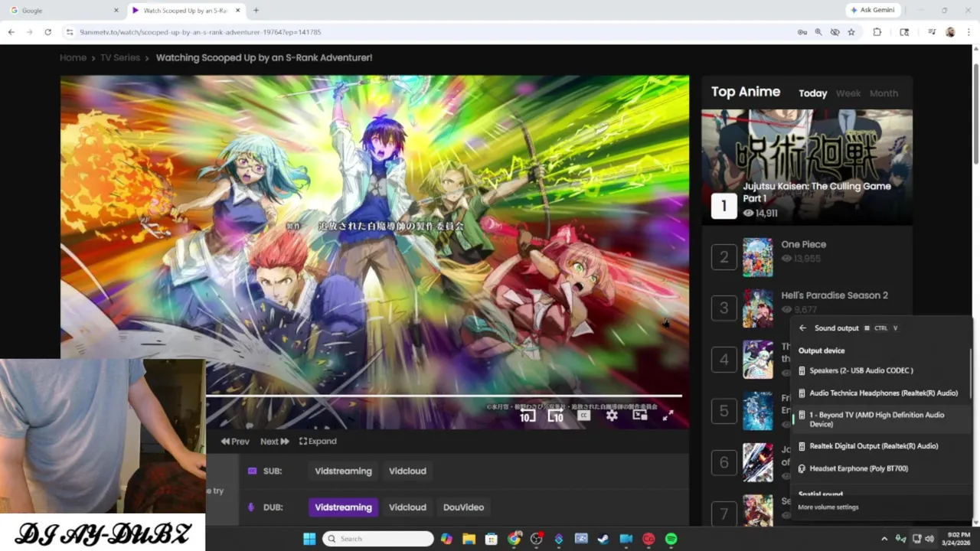Seek on the video progress bar

tap(444, 396)
